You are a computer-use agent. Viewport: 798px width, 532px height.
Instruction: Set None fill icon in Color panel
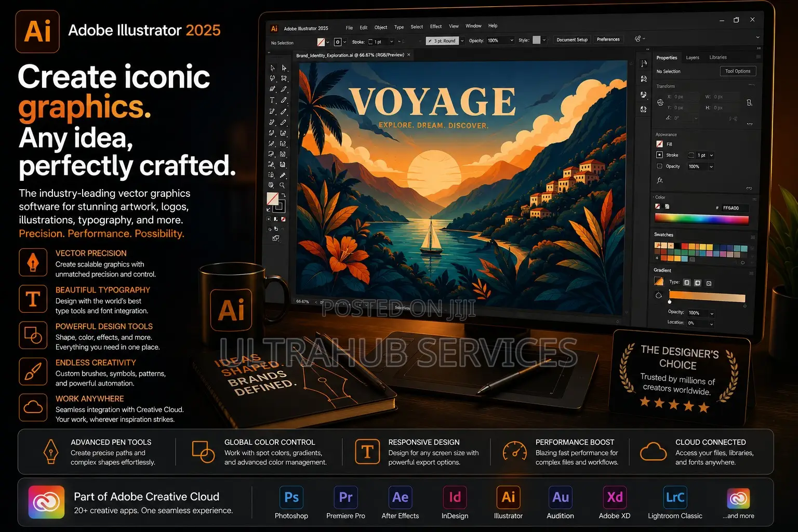658,207
